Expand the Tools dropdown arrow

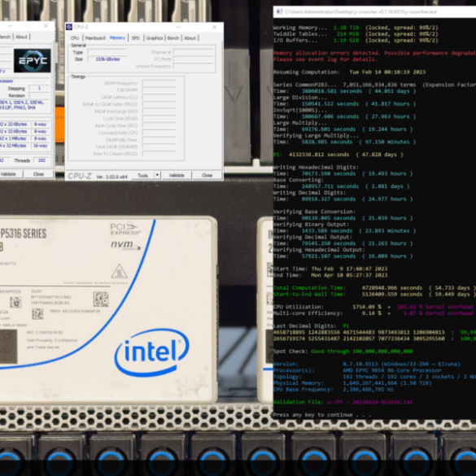(x=157, y=175)
